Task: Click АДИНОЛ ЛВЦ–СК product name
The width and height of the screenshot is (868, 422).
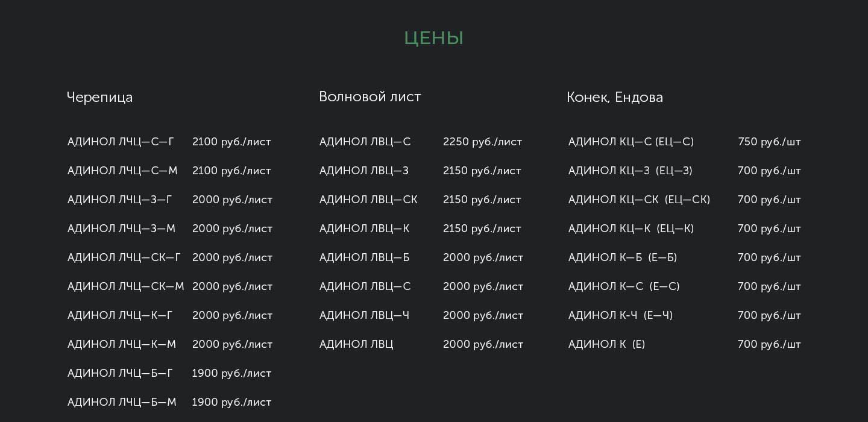Action: pyautogui.click(x=368, y=200)
